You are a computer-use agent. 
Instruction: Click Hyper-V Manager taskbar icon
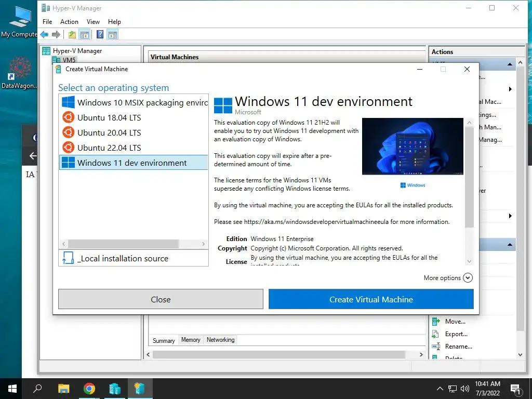pos(115,389)
